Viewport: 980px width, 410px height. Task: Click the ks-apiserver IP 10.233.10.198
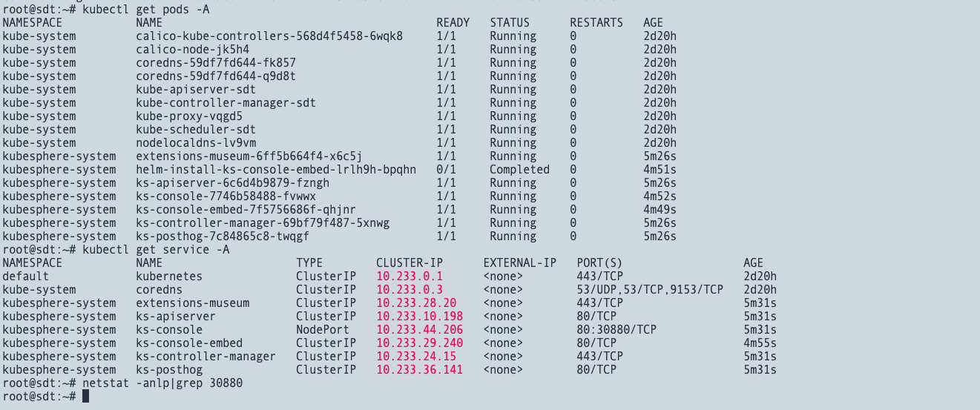(419, 317)
